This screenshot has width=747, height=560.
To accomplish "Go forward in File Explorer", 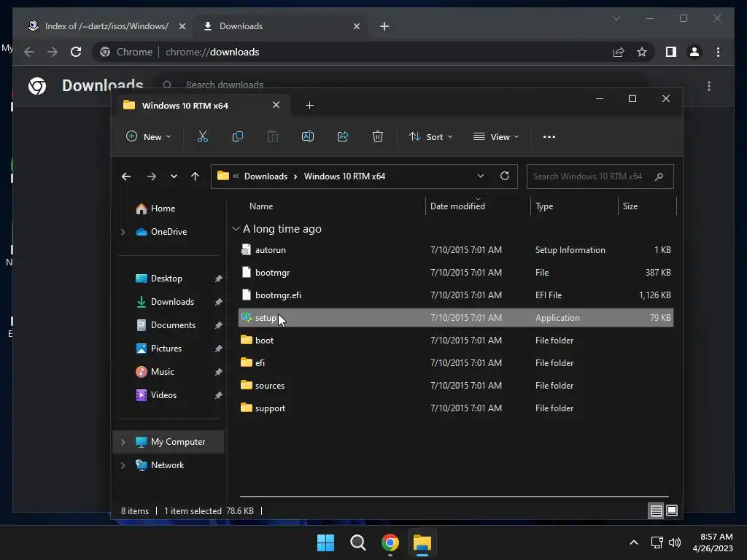I will pyautogui.click(x=152, y=176).
